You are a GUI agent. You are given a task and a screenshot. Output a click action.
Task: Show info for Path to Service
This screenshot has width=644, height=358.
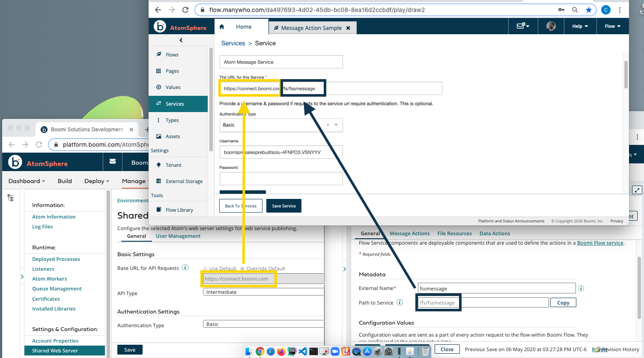coord(400,302)
